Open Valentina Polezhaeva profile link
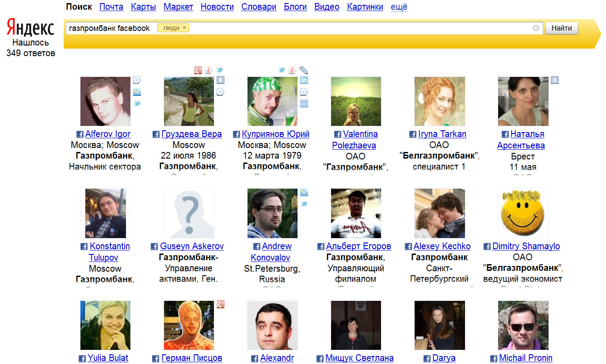 tap(355, 140)
